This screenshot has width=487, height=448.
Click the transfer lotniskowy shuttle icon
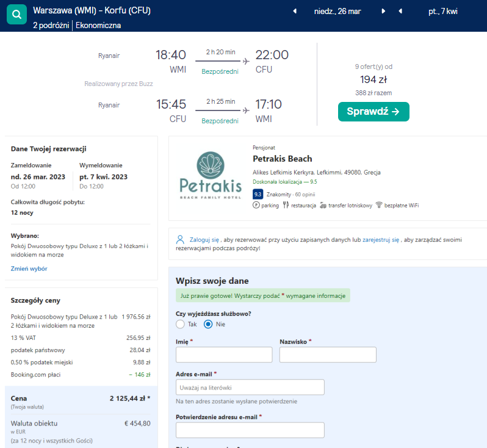323,205
